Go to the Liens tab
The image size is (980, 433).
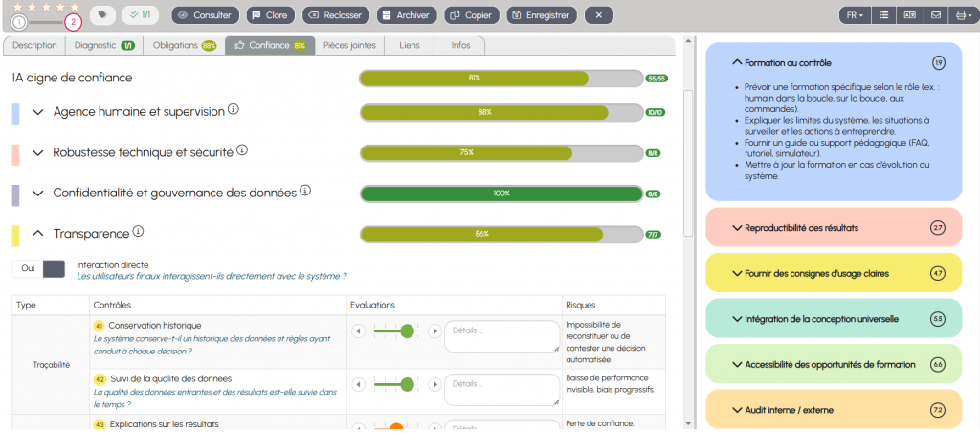[x=409, y=46]
